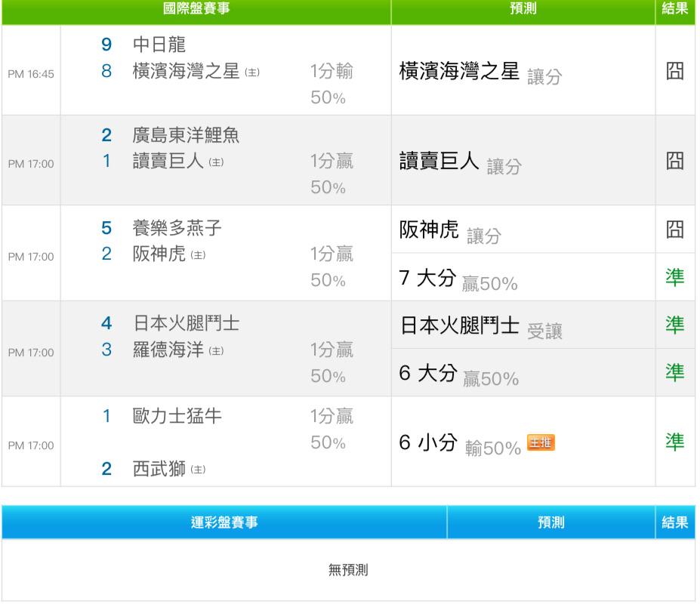This screenshot has height=610, width=700.
Task: Click the 囧 result icon for 中日龍 game
Action: 674,70
